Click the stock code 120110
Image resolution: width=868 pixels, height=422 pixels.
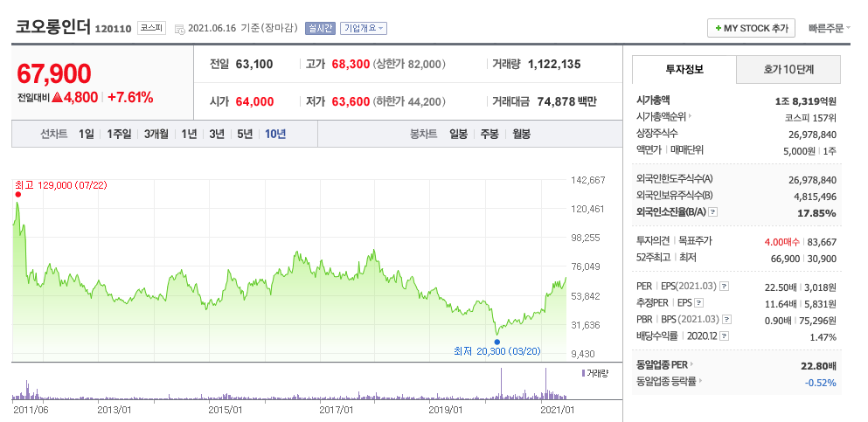click(x=113, y=29)
